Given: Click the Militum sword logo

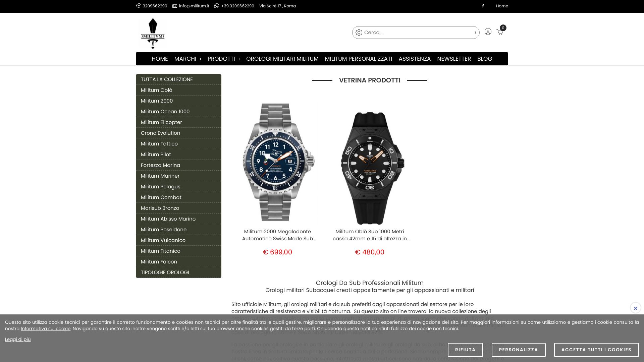Looking at the screenshot, I should (153, 33).
